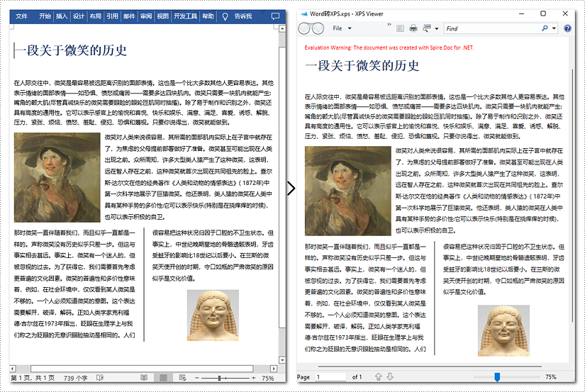585x392 pixels.
Task: Open the 布局 ribbon tab
Action: tap(95, 16)
